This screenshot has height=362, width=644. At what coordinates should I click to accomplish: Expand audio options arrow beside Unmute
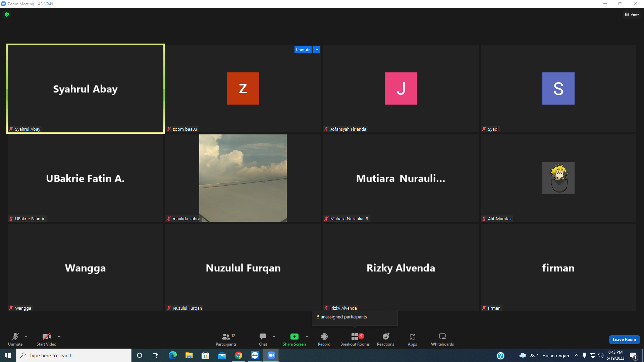(x=26, y=337)
